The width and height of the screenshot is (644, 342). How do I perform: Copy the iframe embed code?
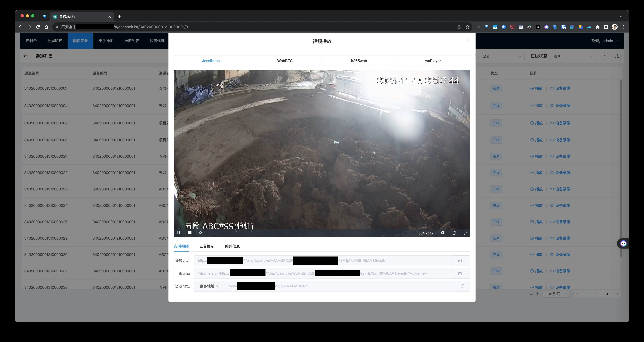(460, 273)
